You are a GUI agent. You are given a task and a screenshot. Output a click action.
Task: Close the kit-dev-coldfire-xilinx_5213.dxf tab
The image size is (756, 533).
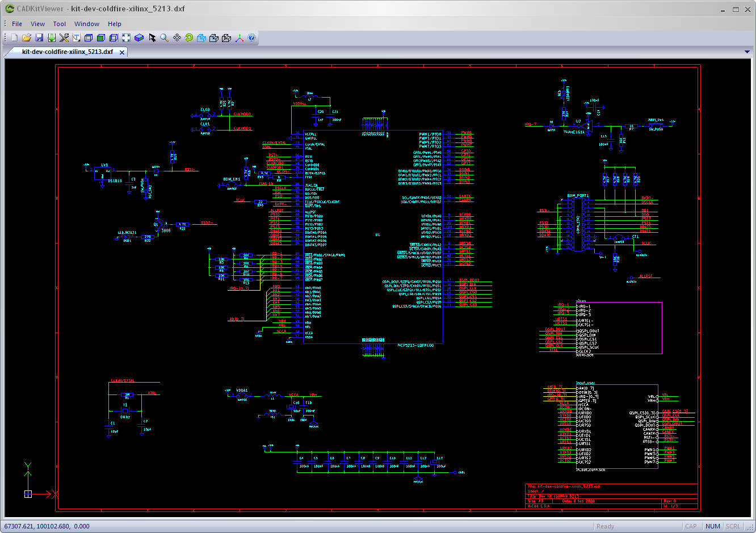pyautogui.click(x=121, y=51)
